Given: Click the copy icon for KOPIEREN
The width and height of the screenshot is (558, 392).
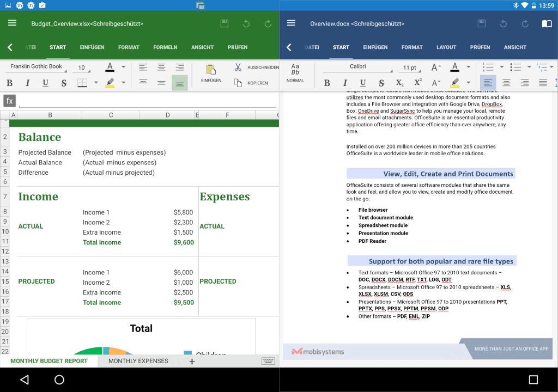Looking at the screenshot, I should [238, 83].
